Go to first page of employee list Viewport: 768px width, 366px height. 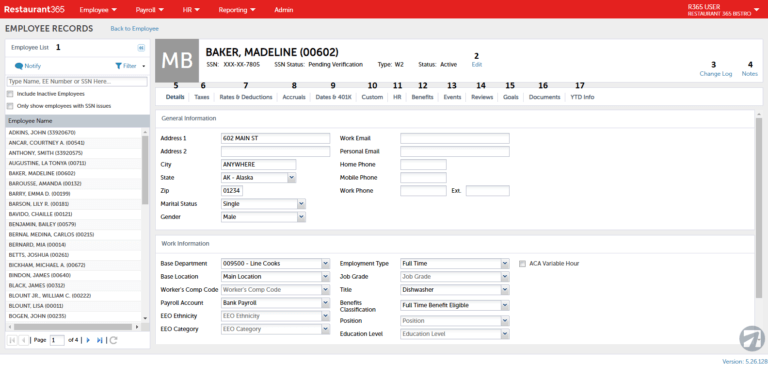[12, 340]
